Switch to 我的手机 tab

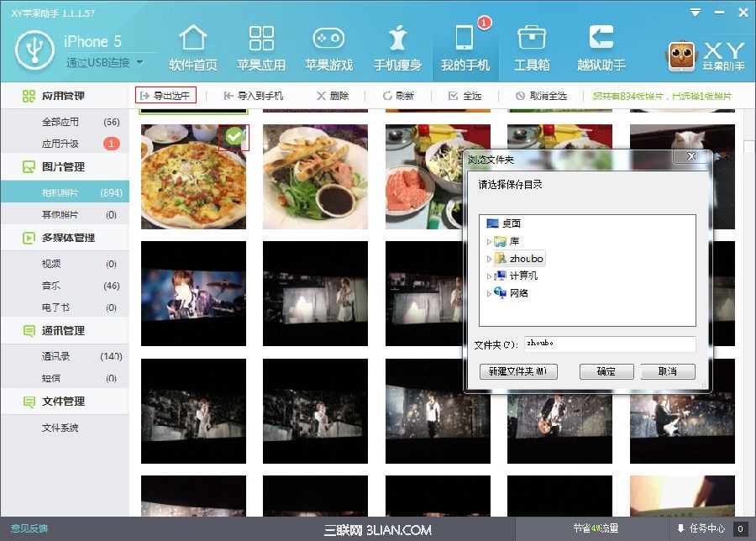pos(465,46)
